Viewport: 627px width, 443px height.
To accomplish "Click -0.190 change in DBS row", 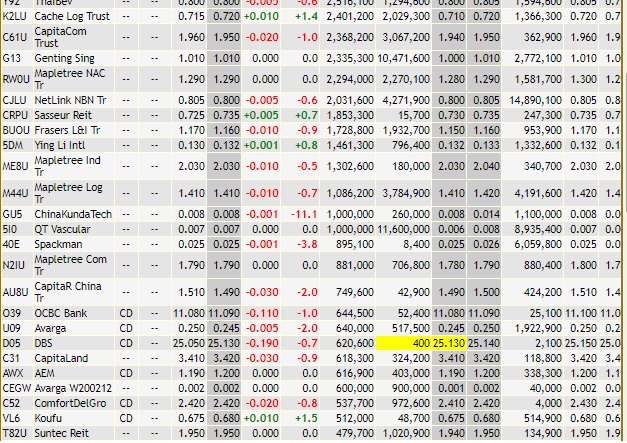I will click(x=262, y=343).
